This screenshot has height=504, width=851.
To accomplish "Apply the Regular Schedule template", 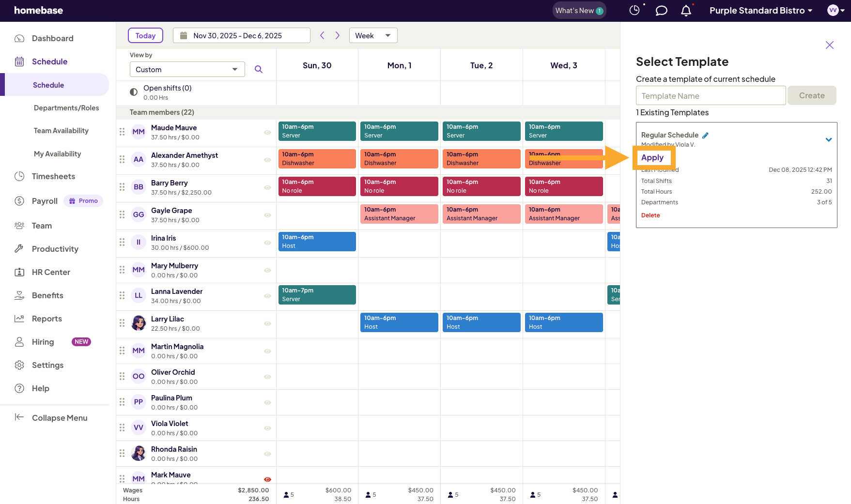I will [x=652, y=157].
